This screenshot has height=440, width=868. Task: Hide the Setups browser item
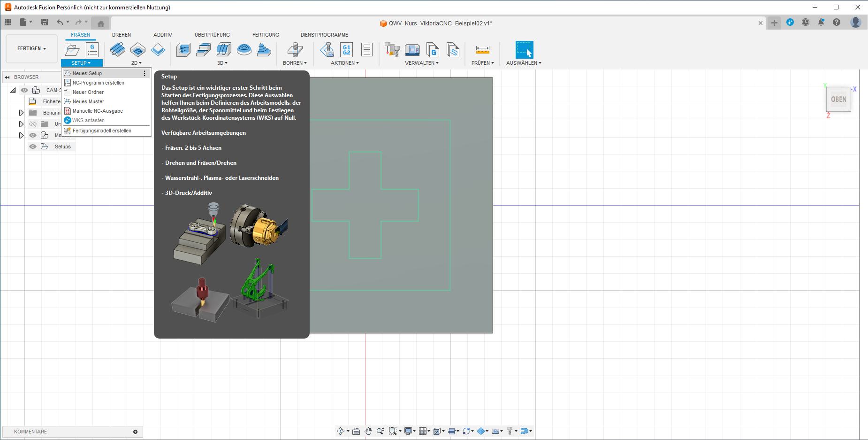pyautogui.click(x=33, y=147)
